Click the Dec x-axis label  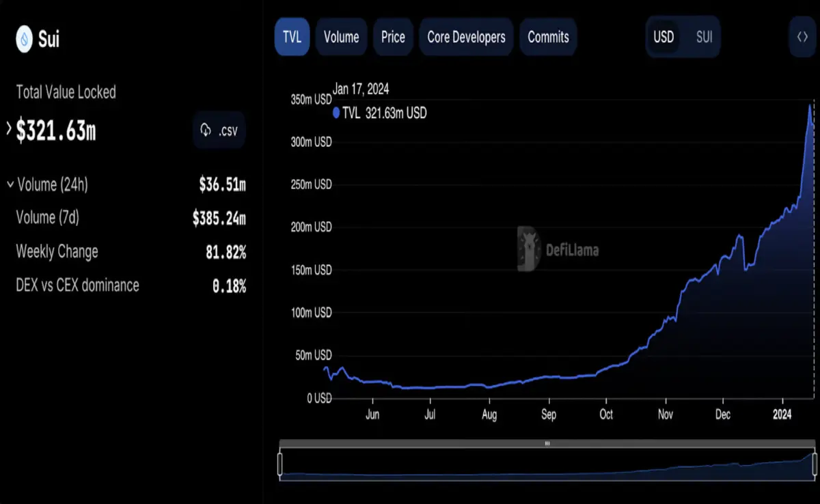[723, 415]
